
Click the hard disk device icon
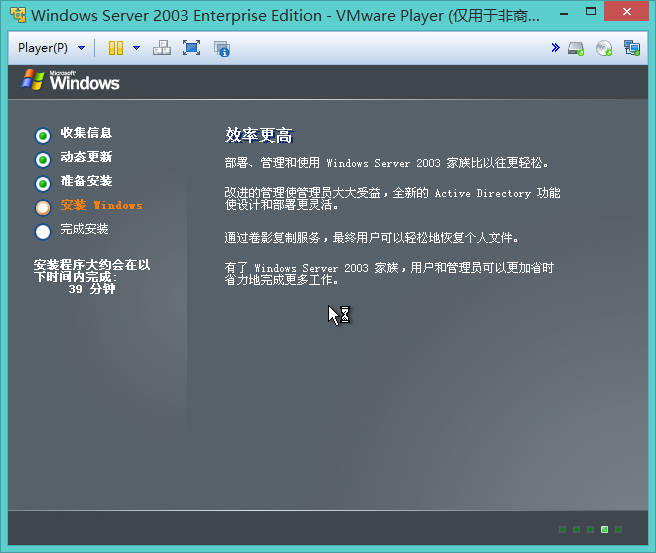click(576, 49)
